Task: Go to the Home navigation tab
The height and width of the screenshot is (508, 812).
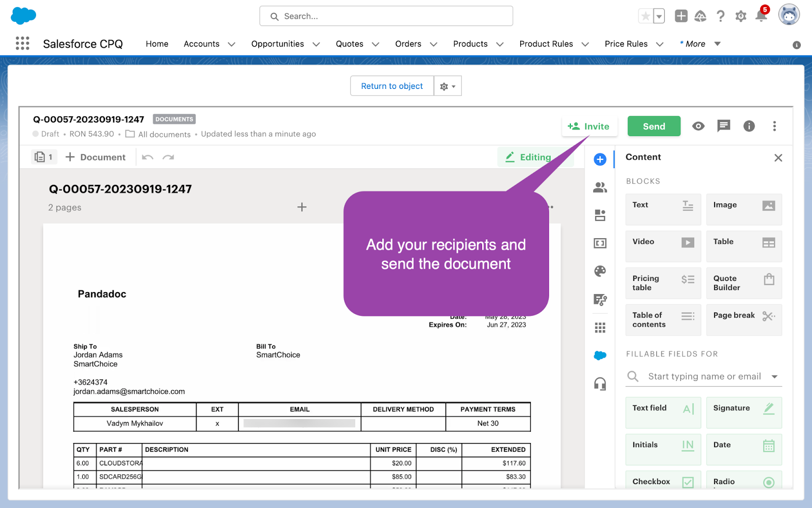Action: point(157,44)
